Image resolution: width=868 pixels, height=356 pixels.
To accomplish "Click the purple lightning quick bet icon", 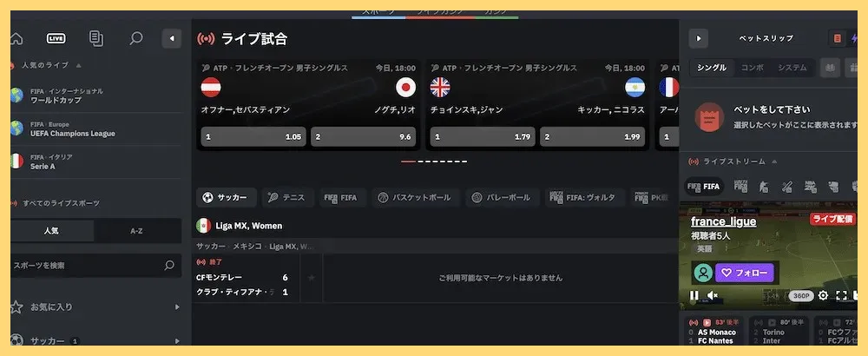I will [x=852, y=38].
